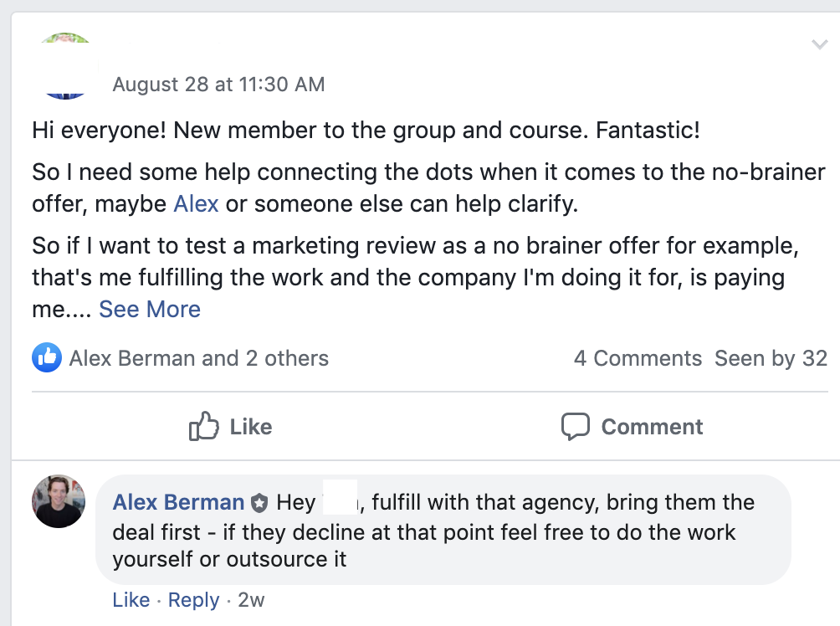Click the admin shield badge beside Alex Berman

pyautogui.click(x=259, y=503)
